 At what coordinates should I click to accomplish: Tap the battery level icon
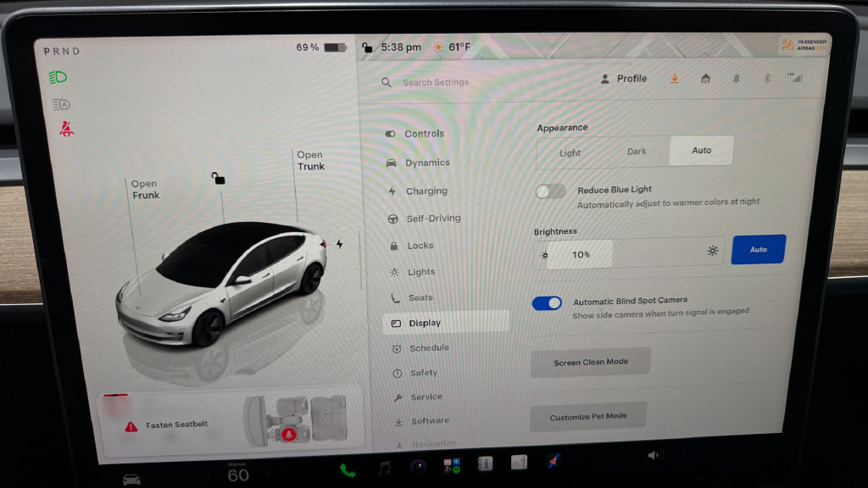pyautogui.click(x=335, y=47)
